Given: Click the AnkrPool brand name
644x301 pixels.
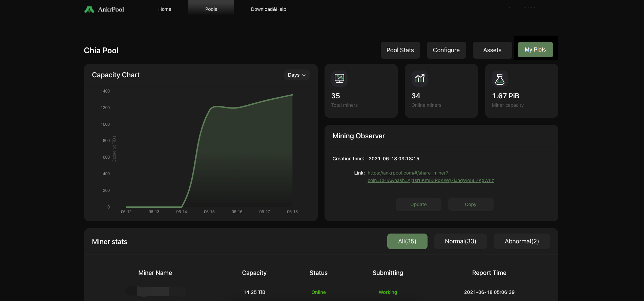Looking at the screenshot, I should coord(111,9).
